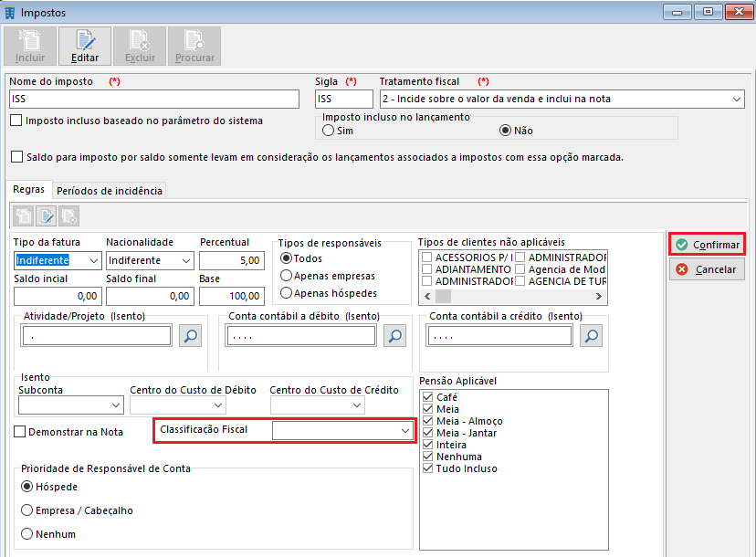This screenshot has height=557, width=756.
Task: Select Empresa / Cabeçalho account priority
Action: [27, 510]
